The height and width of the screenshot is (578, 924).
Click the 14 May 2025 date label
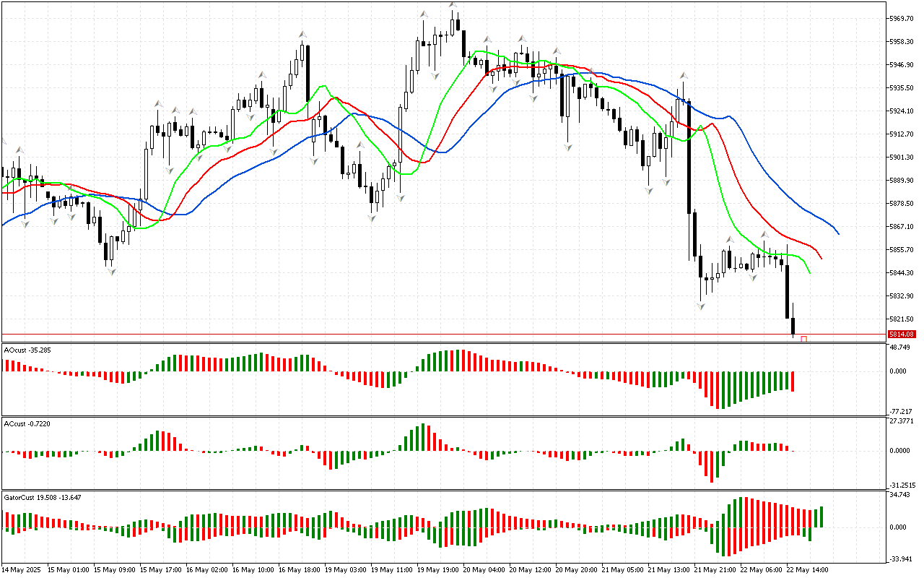[x=22, y=569]
